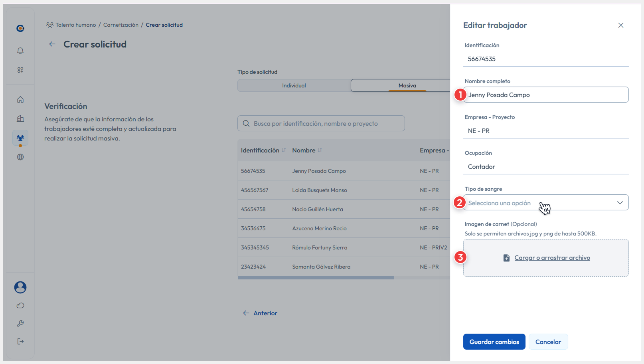The image size is (644, 364).
Task: Open the apps grid icon in sidebar
Action: [20, 70]
